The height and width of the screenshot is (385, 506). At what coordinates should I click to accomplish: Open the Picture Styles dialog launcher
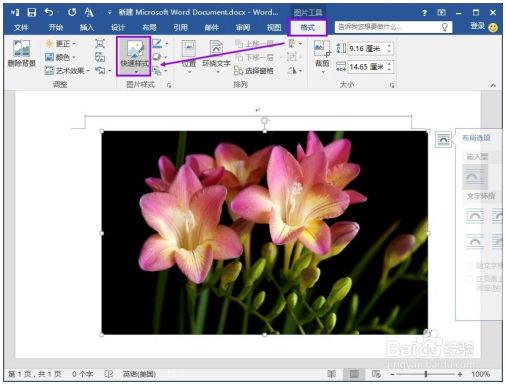pyautogui.click(x=169, y=85)
